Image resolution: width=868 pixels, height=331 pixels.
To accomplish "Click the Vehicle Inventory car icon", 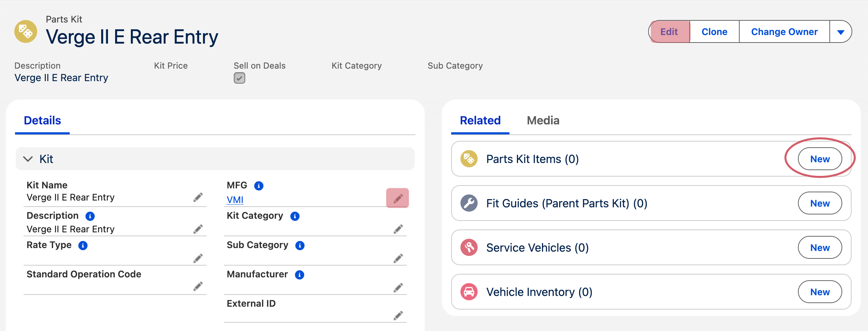I will click(x=469, y=292).
